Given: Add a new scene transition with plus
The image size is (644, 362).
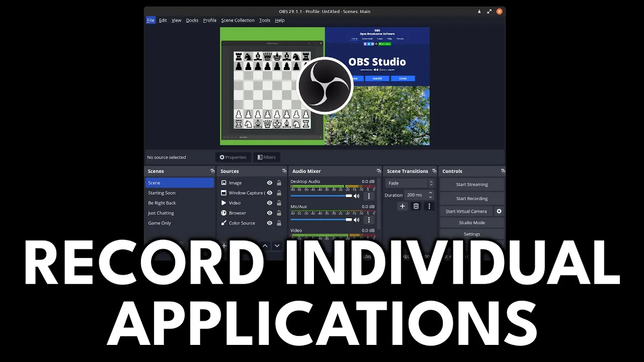Looking at the screenshot, I should (402, 206).
